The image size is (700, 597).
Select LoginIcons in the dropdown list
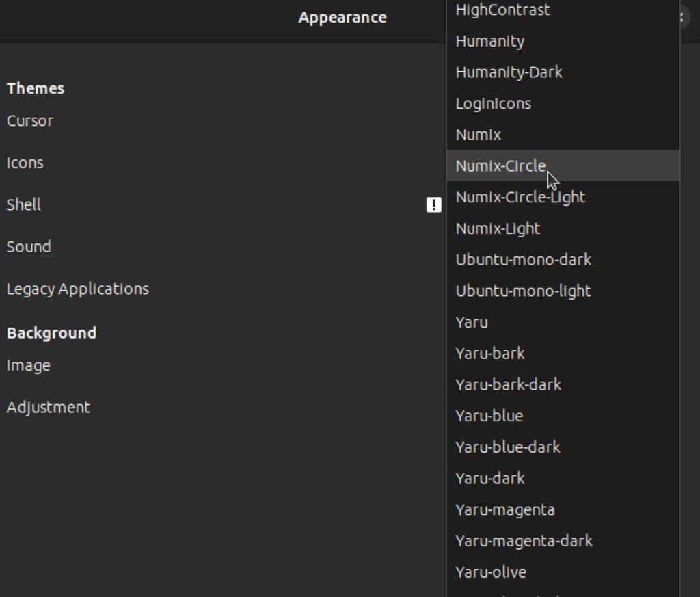coord(563,103)
